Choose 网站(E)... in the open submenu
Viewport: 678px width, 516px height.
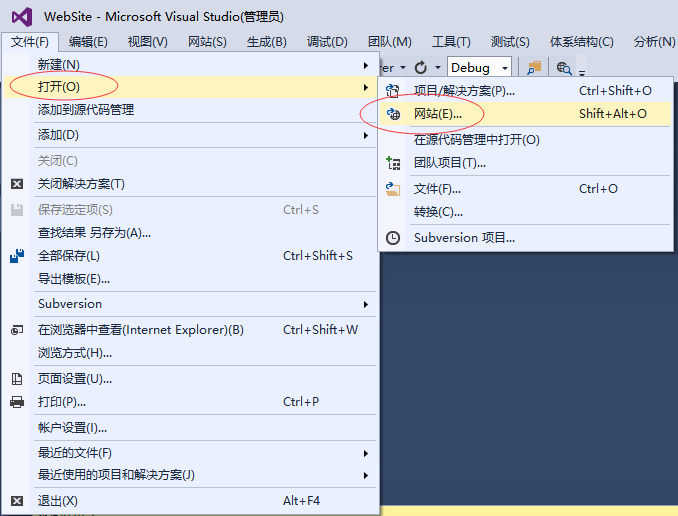tap(525, 114)
